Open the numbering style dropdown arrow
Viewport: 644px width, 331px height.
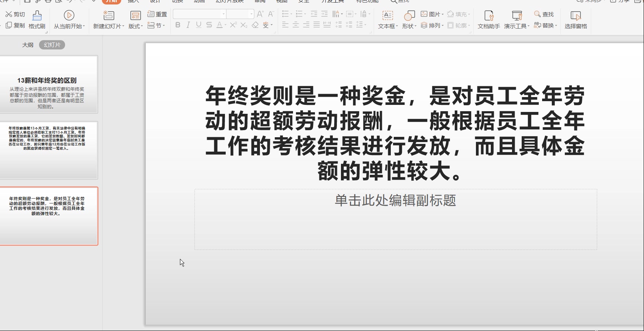click(305, 14)
